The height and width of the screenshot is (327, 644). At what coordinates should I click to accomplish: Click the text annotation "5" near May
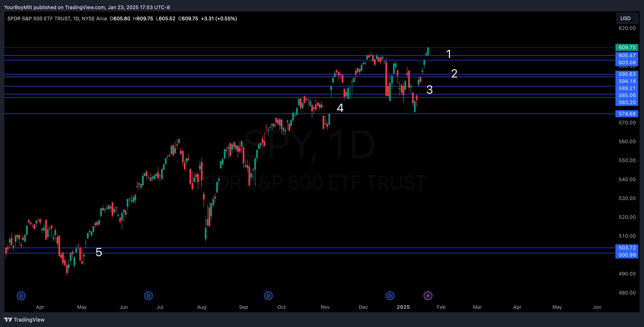tap(99, 252)
